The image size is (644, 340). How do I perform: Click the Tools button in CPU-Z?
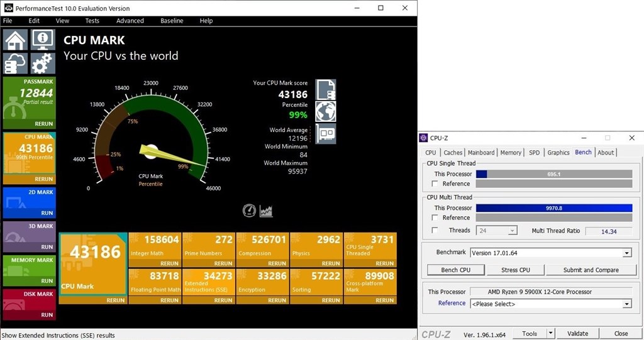tap(530, 334)
